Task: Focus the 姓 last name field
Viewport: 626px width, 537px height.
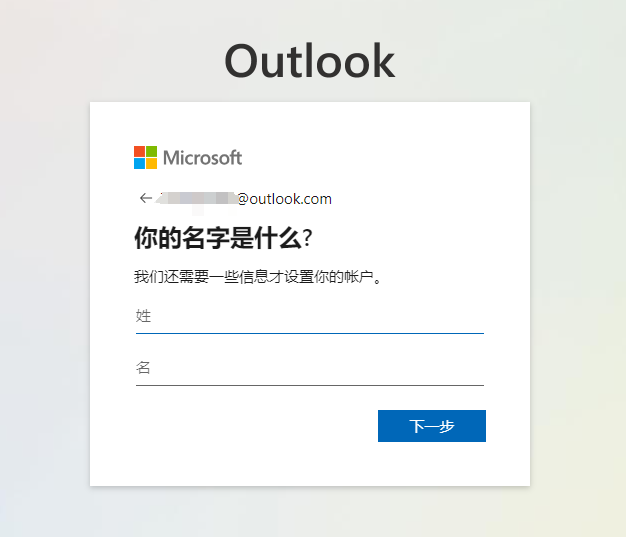Action: (310, 317)
